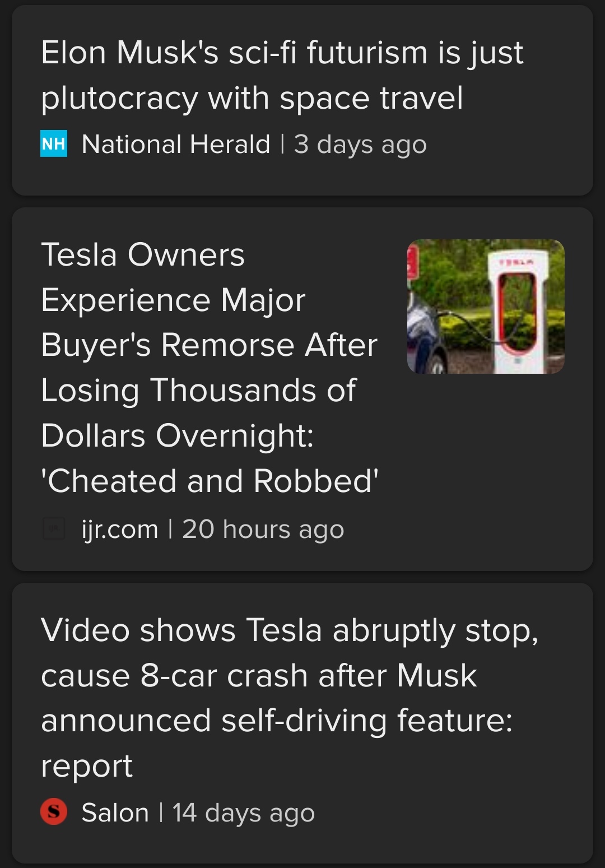Select the National Herald source name
Image resolution: width=605 pixels, height=868 pixels.
[x=176, y=145]
